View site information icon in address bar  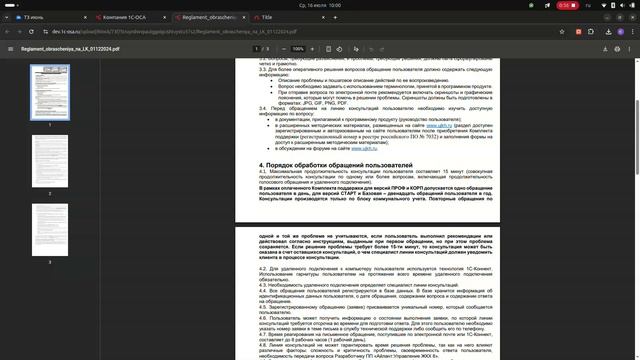point(45,31)
